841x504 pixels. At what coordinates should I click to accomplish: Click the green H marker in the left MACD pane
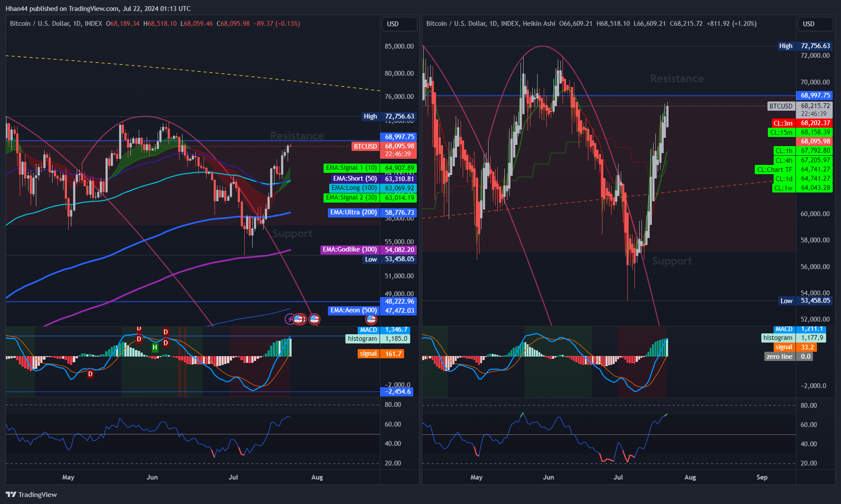pos(155,348)
